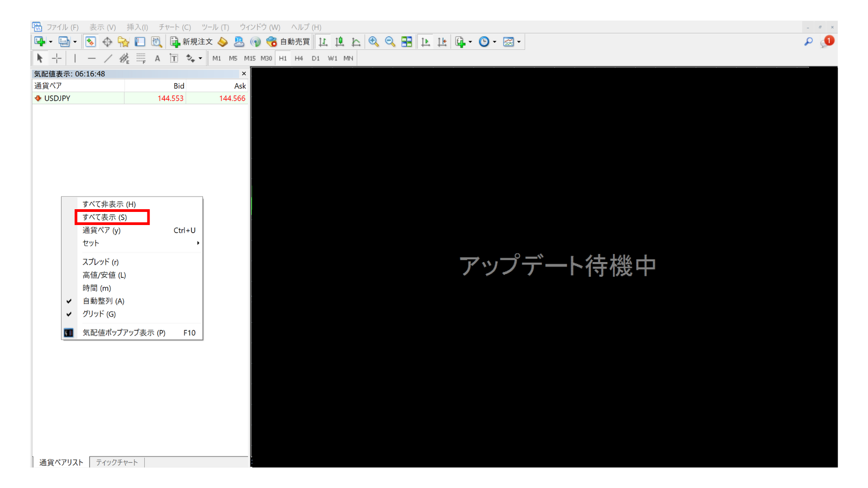Tile the chart windows
Screen dimensions: 868x488
406,42
